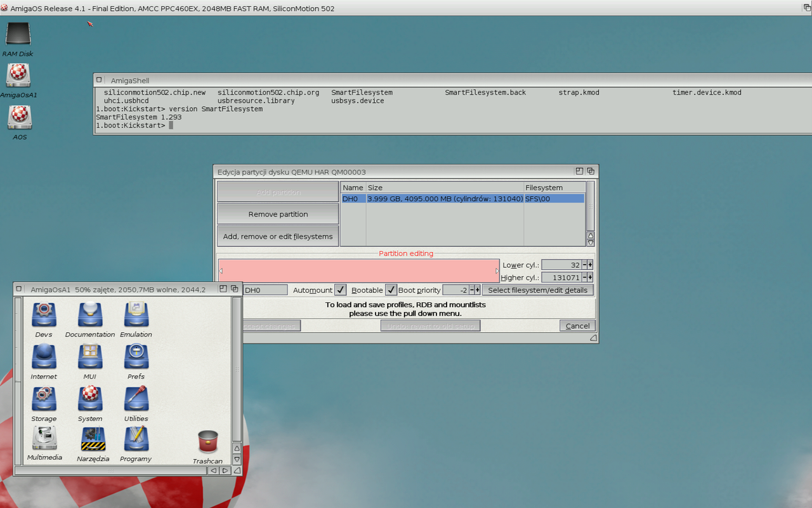Viewport: 812px width, 508px height.
Task: Click the pink partition bar in Partition editing
Action: click(358, 271)
